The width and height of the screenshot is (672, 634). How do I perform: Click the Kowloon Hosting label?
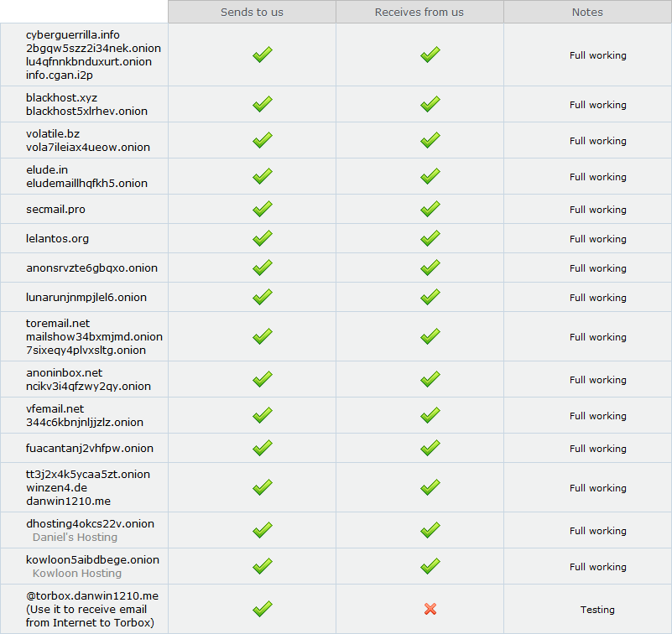point(77,574)
